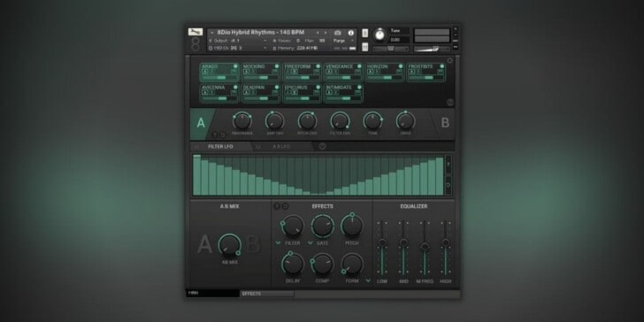Screen dimensions: 644x322
Task: Click the question mark icon beside Effects
Action: tap(277, 206)
